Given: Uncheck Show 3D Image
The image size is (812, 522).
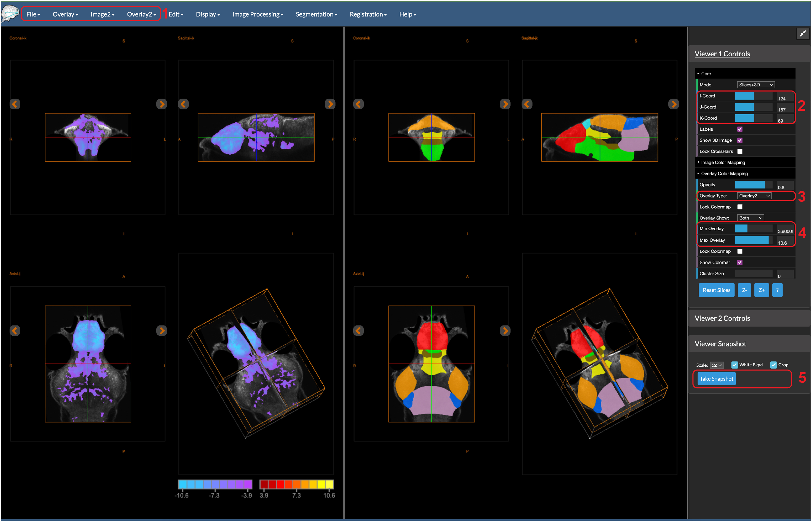Looking at the screenshot, I should click(740, 140).
